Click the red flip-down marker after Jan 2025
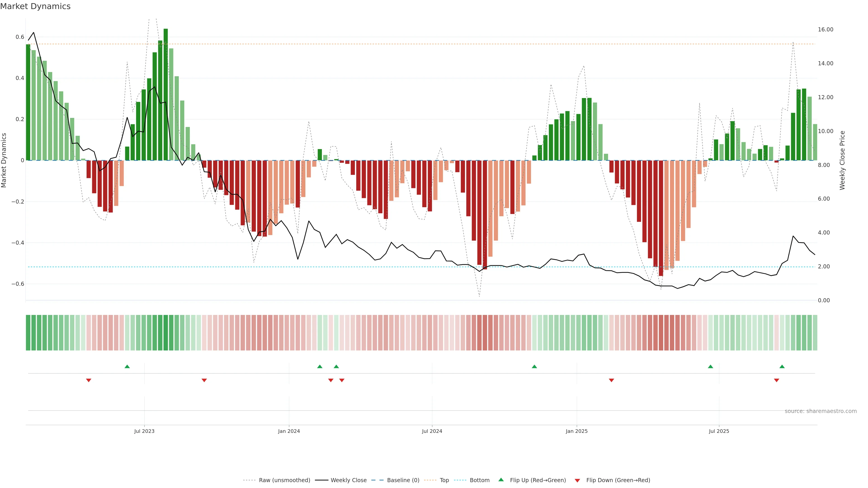The image size is (868, 488). (611, 380)
